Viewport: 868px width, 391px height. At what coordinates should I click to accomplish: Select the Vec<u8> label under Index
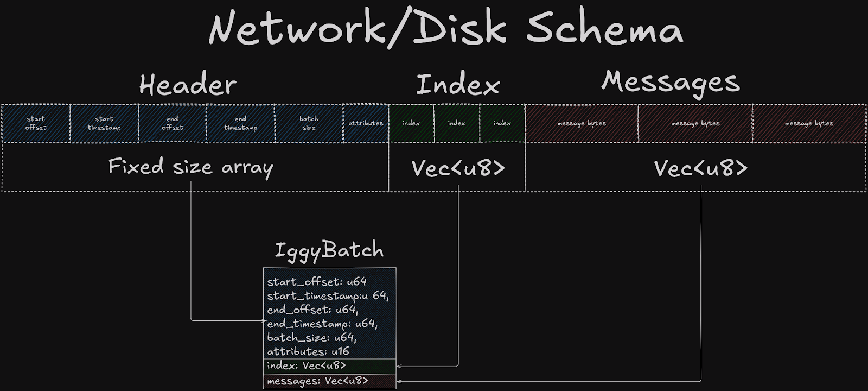[458, 168]
